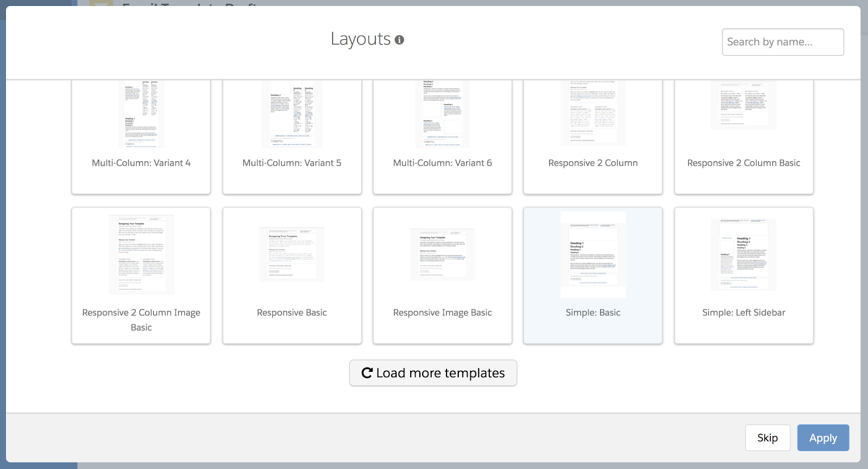Select the Simple: Basic layout thumbnail

click(x=593, y=255)
